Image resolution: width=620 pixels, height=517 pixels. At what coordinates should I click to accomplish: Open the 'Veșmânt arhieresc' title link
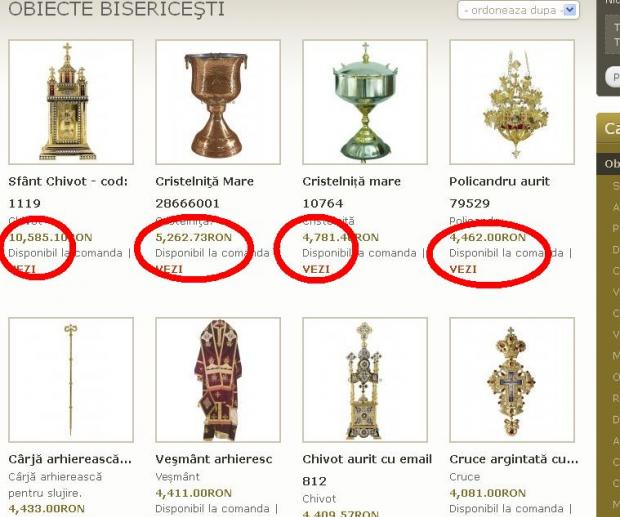coord(214,459)
